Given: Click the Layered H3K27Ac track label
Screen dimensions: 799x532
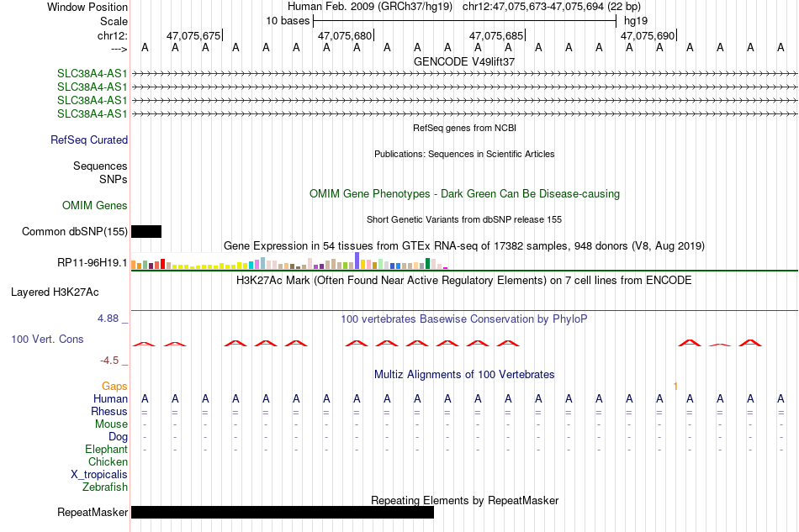Looking at the screenshot, I should click(x=55, y=292).
